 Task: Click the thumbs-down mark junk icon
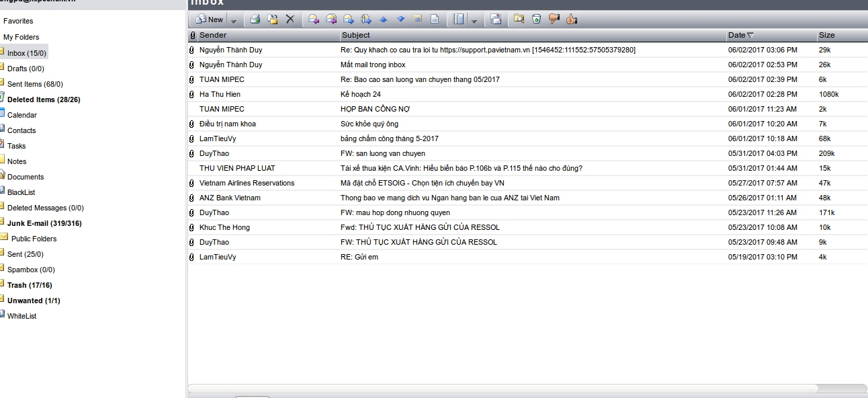pos(554,19)
